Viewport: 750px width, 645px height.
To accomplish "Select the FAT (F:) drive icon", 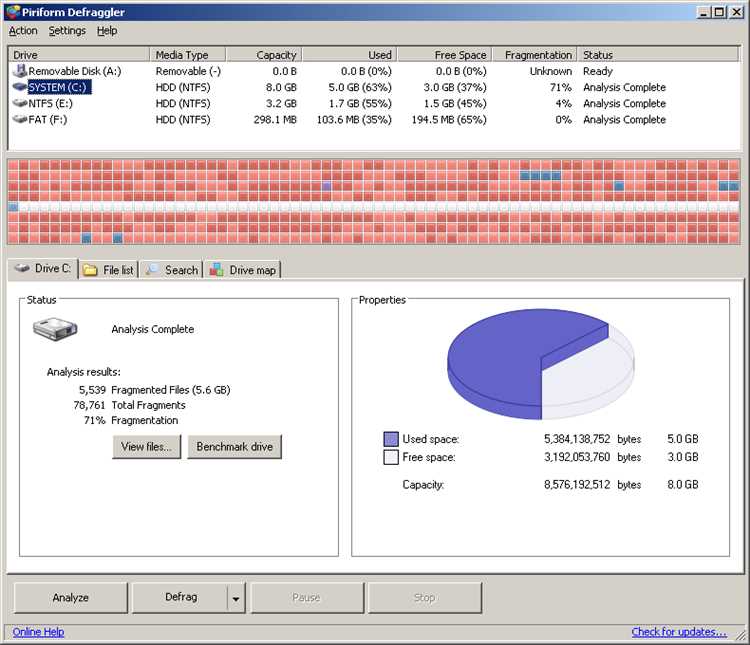I will coord(20,119).
